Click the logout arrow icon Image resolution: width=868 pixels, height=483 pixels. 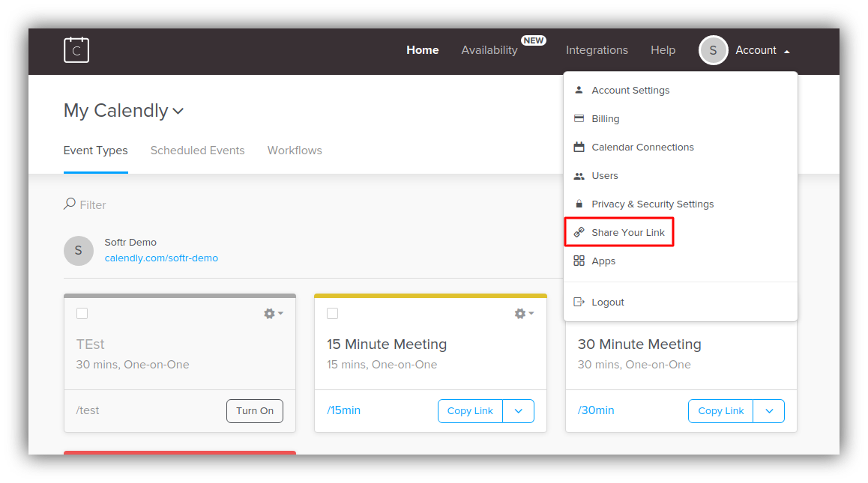(579, 302)
